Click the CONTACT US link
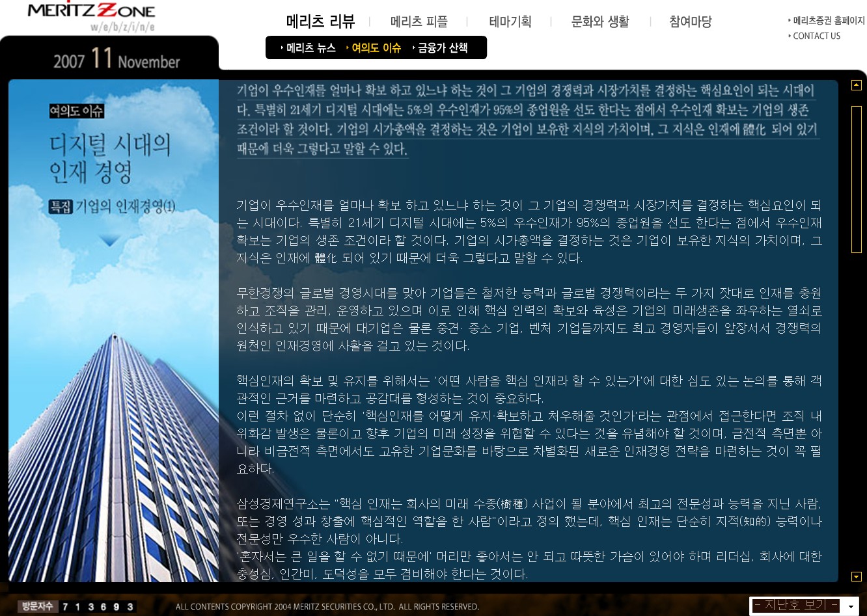Screen dimensions: 867x616 pyautogui.click(x=814, y=36)
